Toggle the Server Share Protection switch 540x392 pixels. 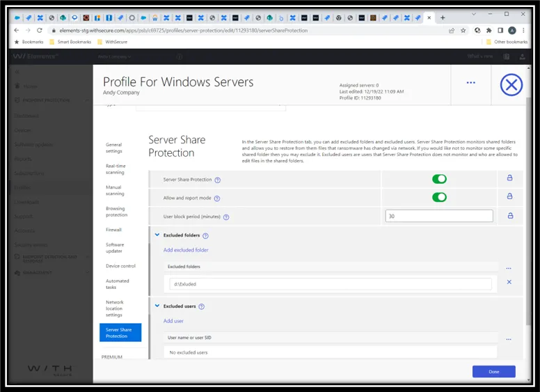pos(439,179)
